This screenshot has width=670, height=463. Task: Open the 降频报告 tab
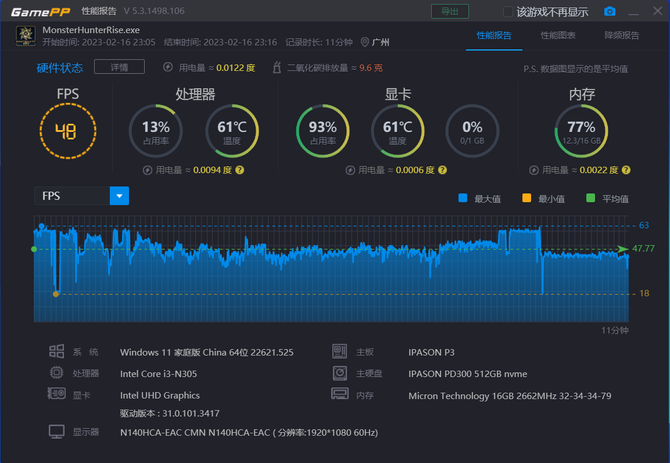pos(622,35)
